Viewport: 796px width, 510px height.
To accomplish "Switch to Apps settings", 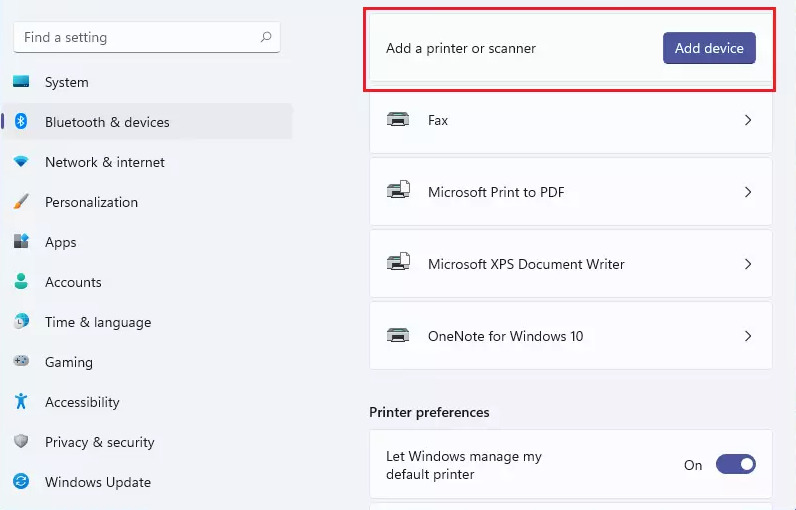I will tap(147, 242).
